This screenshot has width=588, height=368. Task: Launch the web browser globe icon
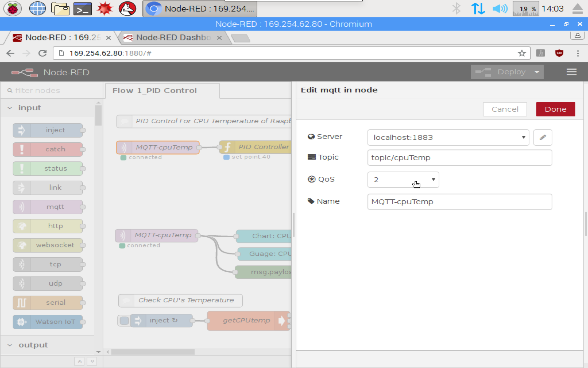pos(37,9)
